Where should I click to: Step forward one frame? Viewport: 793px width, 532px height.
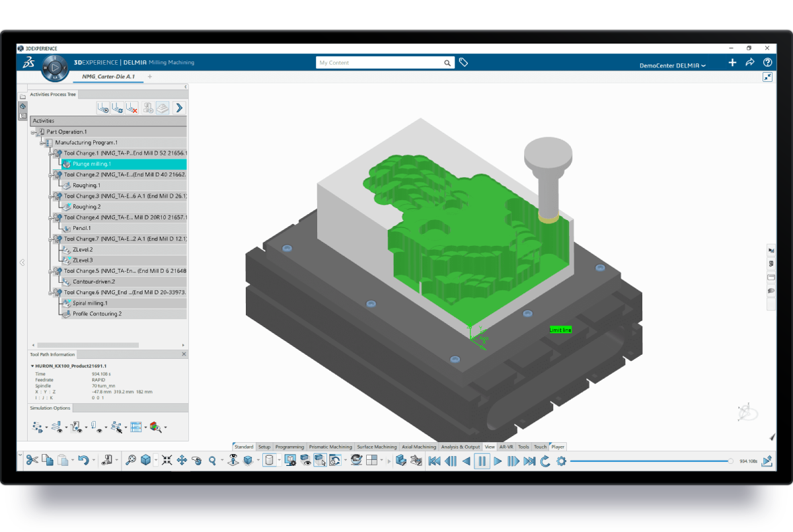[x=513, y=461]
